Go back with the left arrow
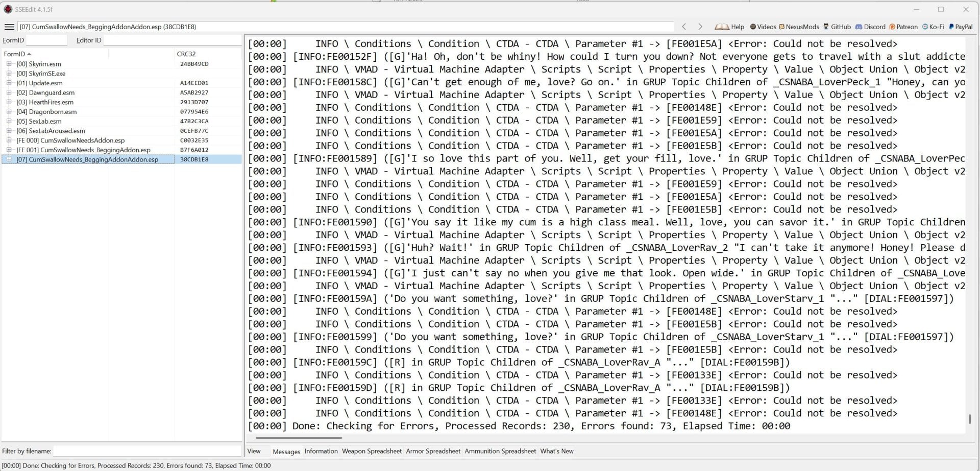Image resolution: width=980 pixels, height=471 pixels. click(684, 27)
